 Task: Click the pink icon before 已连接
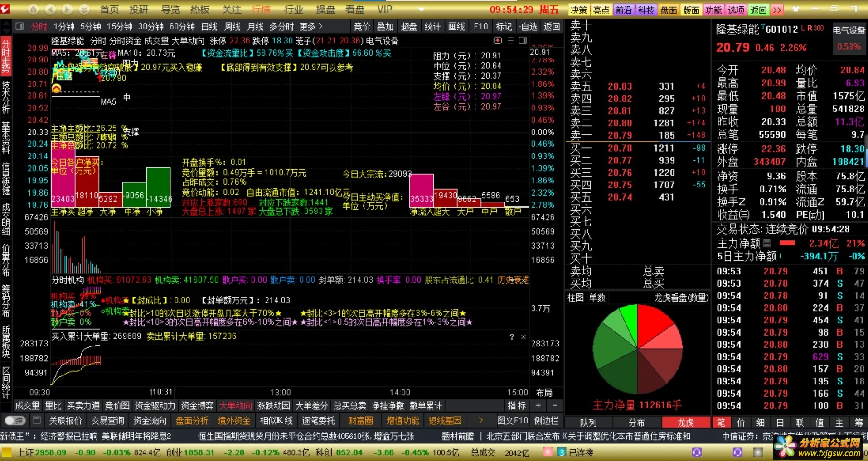click(x=548, y=452)
